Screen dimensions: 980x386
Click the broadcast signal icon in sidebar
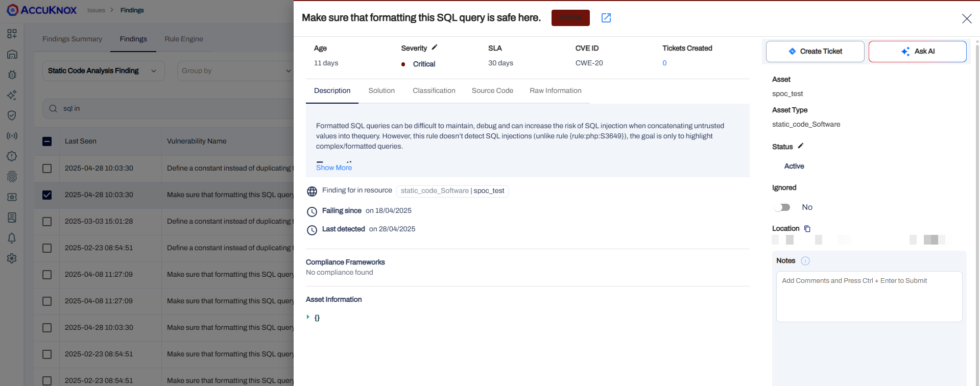[x=12, y=136]
